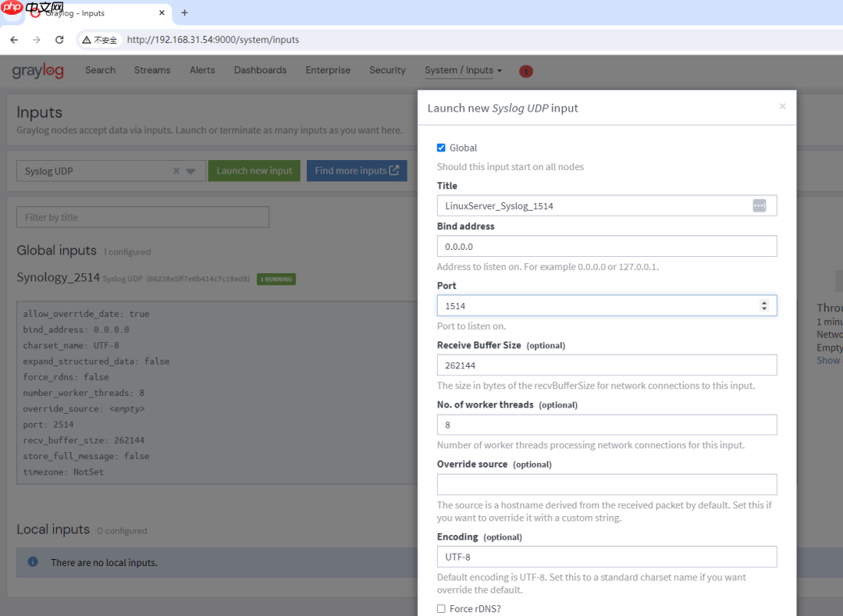Open the Dashboards page
The width and height of the screenshot is (843, 616).
tap(260, 70)
